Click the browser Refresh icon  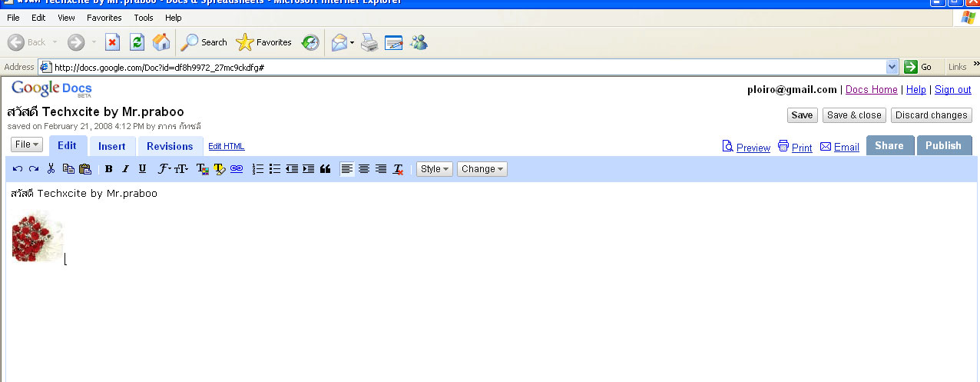point(137,42)
